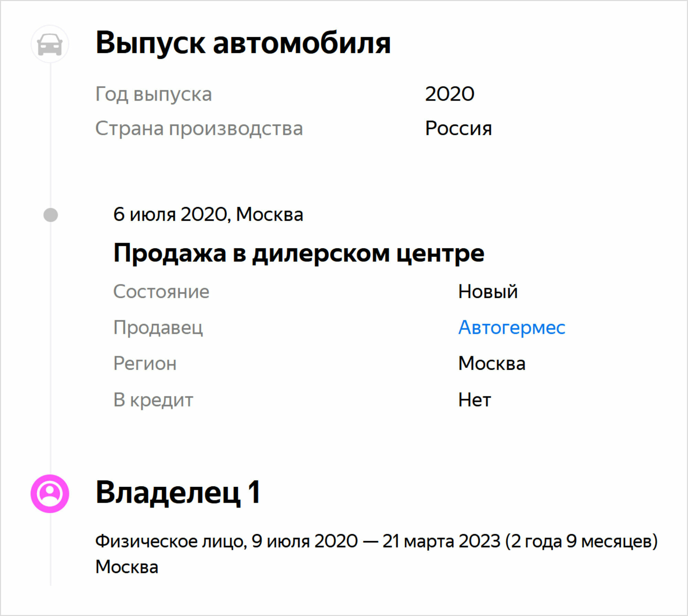688x616 pixels.
Task: Select the 2020 year value
Action: pos(450,94)
